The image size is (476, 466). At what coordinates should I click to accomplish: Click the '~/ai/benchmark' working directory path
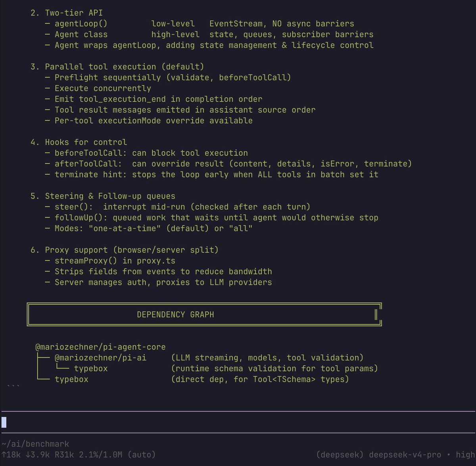pyautogui.click(x=35, y=444)
